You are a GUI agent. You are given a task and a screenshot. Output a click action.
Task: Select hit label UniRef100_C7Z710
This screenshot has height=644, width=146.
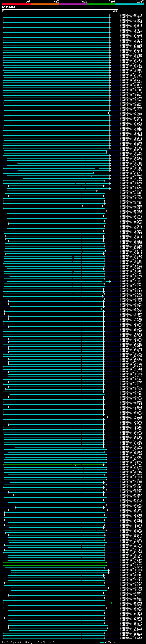(131, 201)
